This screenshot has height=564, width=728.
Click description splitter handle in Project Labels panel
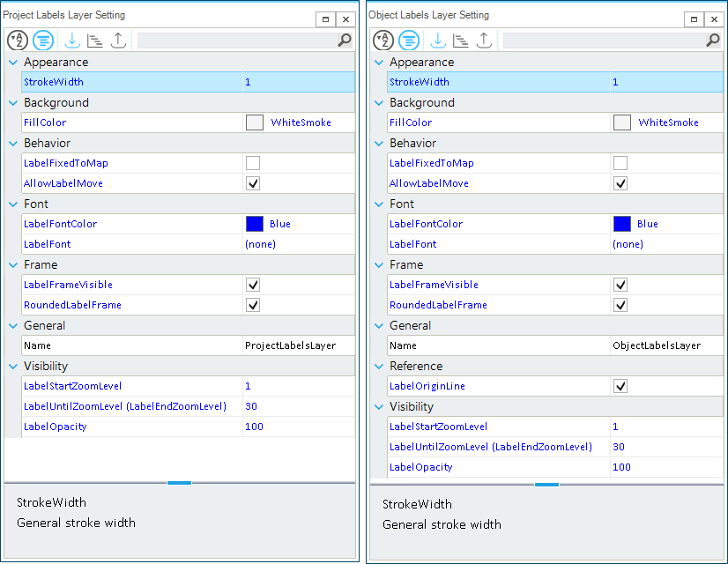pos(179,483)
